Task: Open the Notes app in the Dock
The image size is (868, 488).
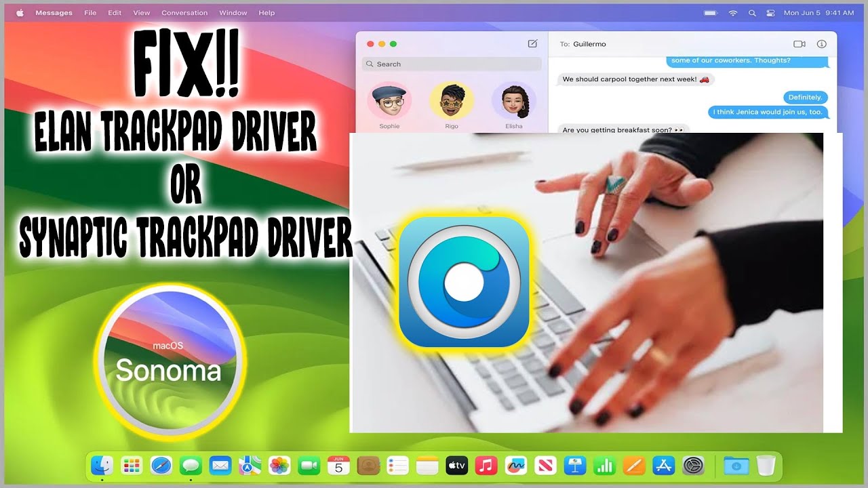Action: click(427, 466)
